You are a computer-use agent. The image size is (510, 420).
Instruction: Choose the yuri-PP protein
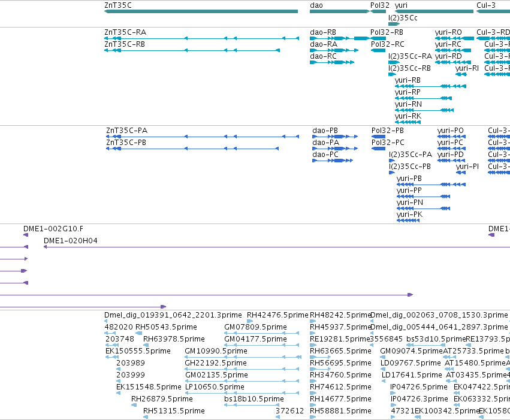click(x=423, y=197)
